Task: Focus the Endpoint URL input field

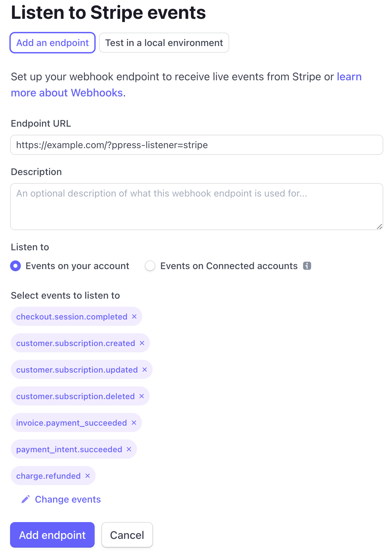Action: pyautogui.click(x=197, y=145)
